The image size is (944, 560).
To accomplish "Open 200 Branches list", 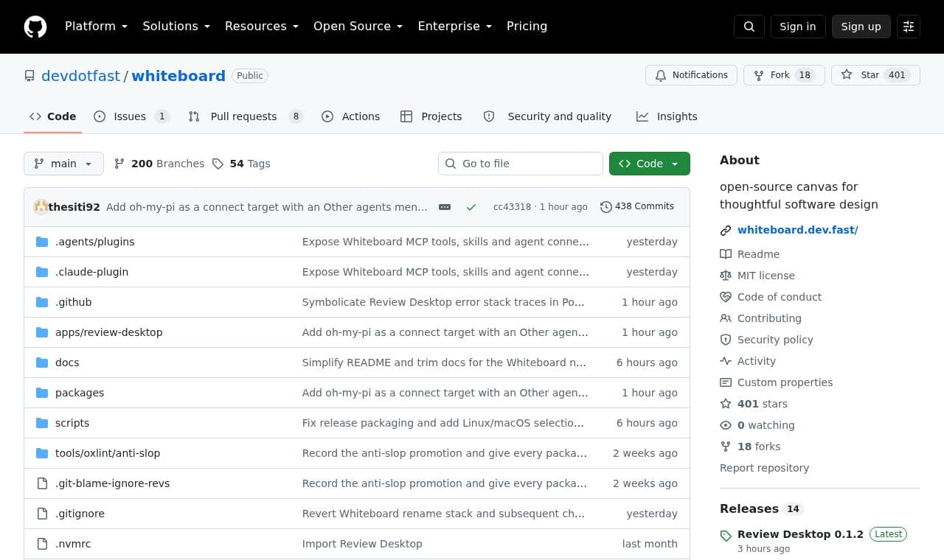I will pyautogui.click(x=159, y=164).
